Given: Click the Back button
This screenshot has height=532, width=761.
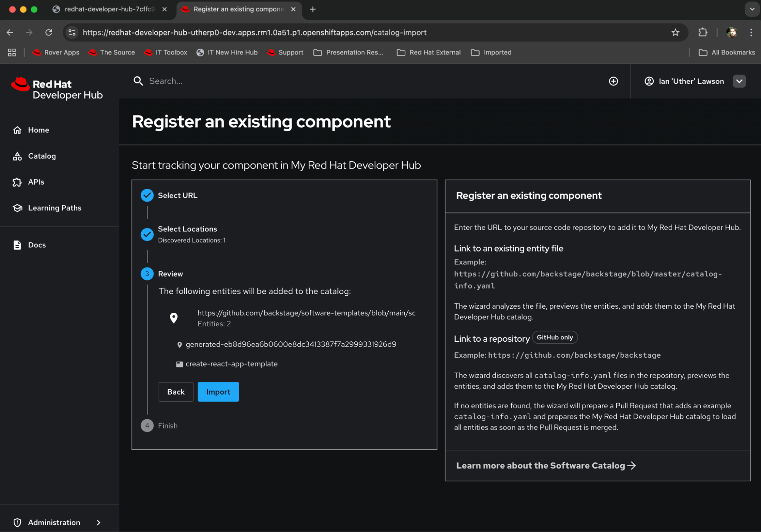Looking at the screenshot, I should coord(175,392).
